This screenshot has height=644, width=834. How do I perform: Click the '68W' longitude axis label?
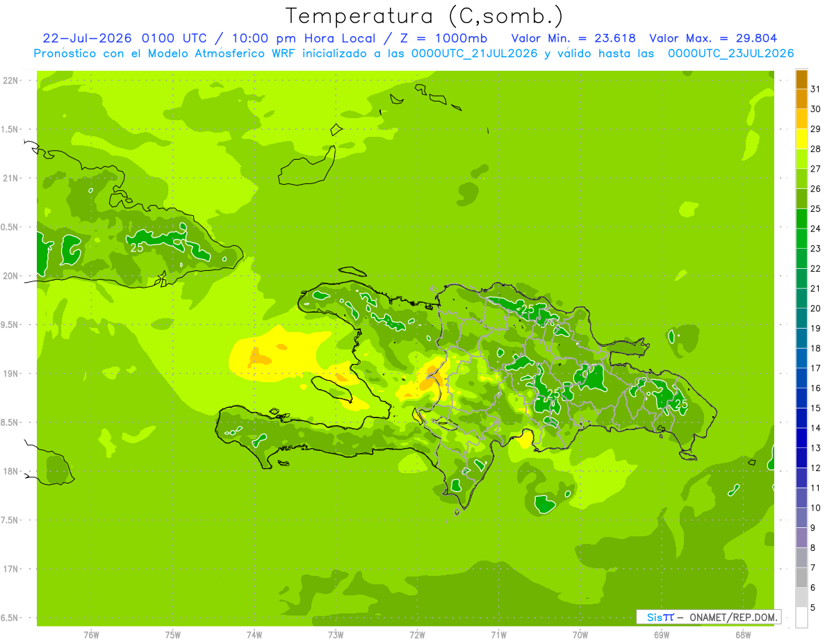point(742,635)
